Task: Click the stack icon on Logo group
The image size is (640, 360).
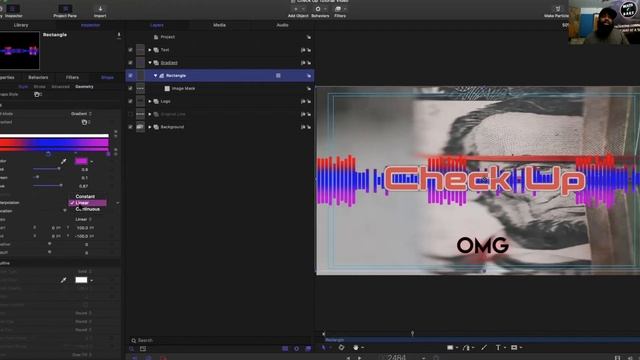Action: pyautogui.click(x=302, y=102)
